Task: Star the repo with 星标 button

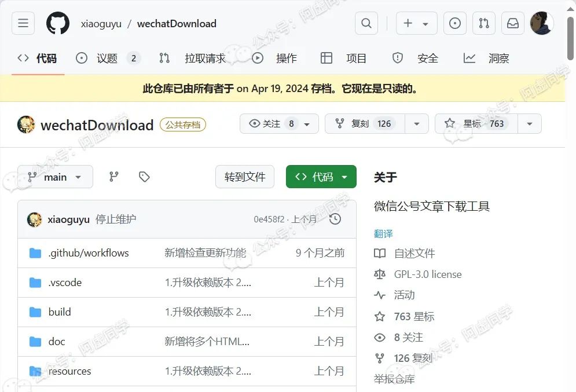Action: pyautogui.click(x=476, y=124)
